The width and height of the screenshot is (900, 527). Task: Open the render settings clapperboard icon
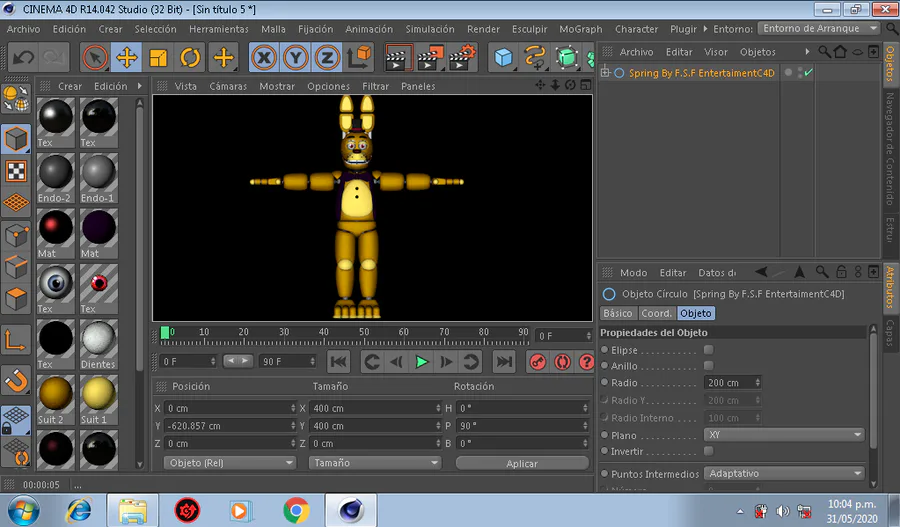tap(461, 58)
